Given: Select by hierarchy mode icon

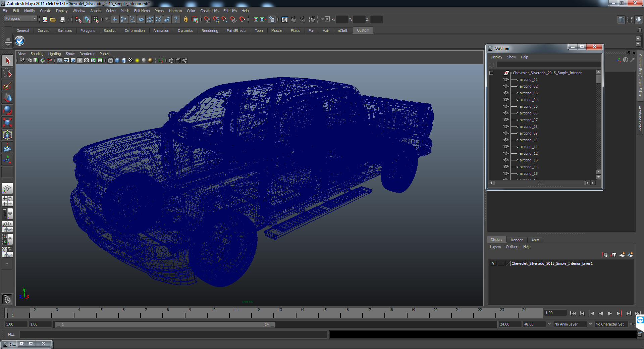Looking at the screenshot, I should click(78, 19).
